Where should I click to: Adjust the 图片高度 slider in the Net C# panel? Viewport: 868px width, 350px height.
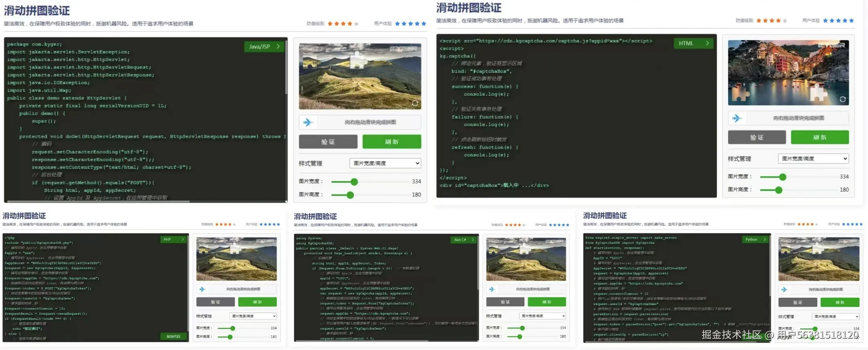tap(520, 337)
